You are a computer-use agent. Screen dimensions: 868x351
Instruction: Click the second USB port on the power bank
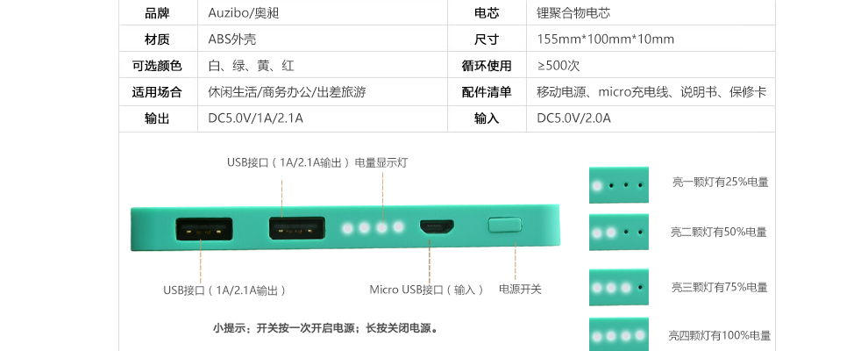[x=296, y=228]
